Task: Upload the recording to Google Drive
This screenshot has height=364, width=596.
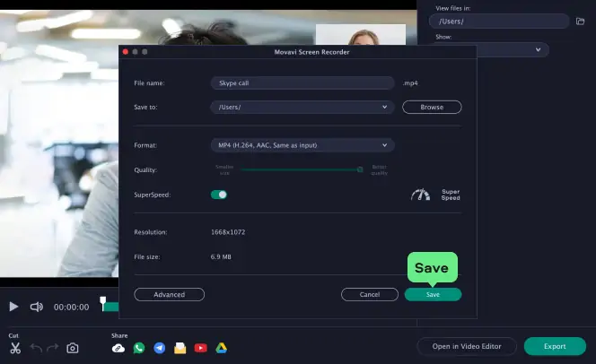Action: click(x=221, y=348)
